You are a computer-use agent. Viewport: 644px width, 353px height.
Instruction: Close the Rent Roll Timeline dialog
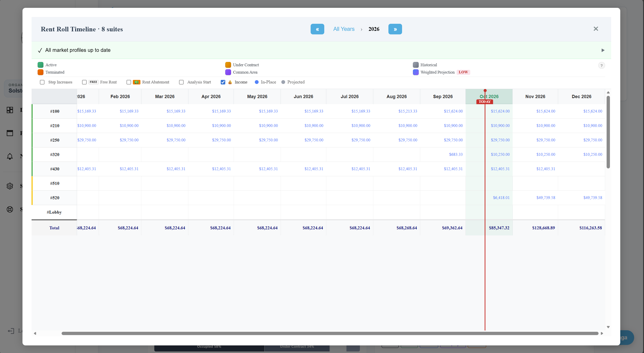tap(596, 29)
